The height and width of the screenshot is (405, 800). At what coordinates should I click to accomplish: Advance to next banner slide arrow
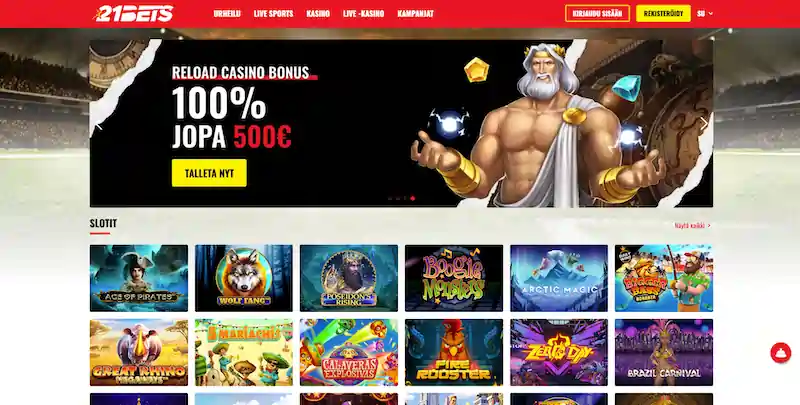(x=704, y=124)
